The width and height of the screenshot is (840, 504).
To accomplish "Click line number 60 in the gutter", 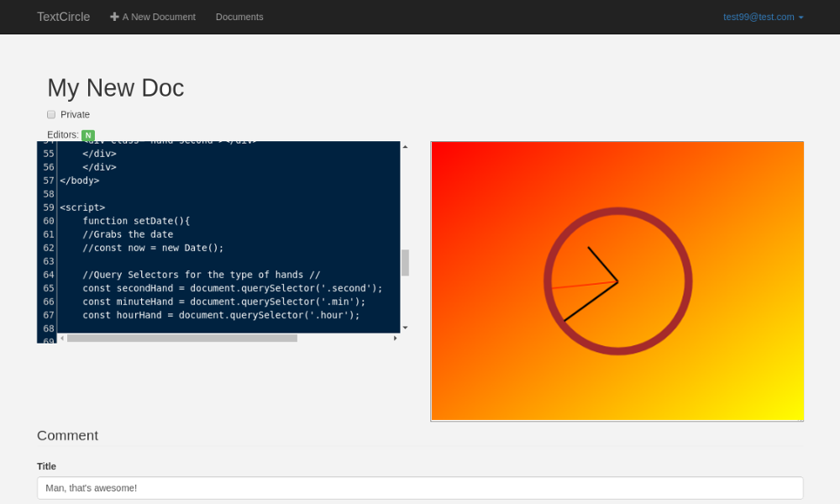I will click(49, 221).
